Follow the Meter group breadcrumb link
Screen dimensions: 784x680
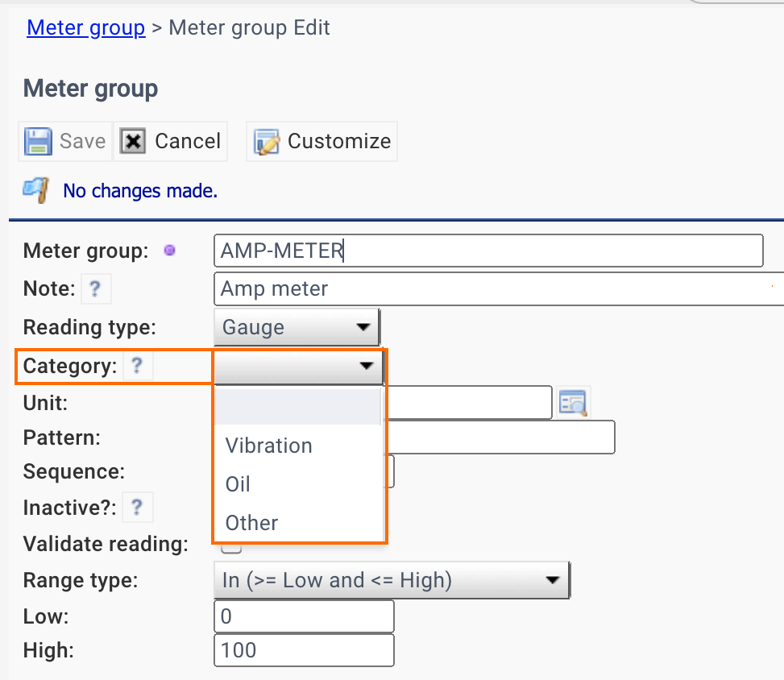tap(85, 27)
